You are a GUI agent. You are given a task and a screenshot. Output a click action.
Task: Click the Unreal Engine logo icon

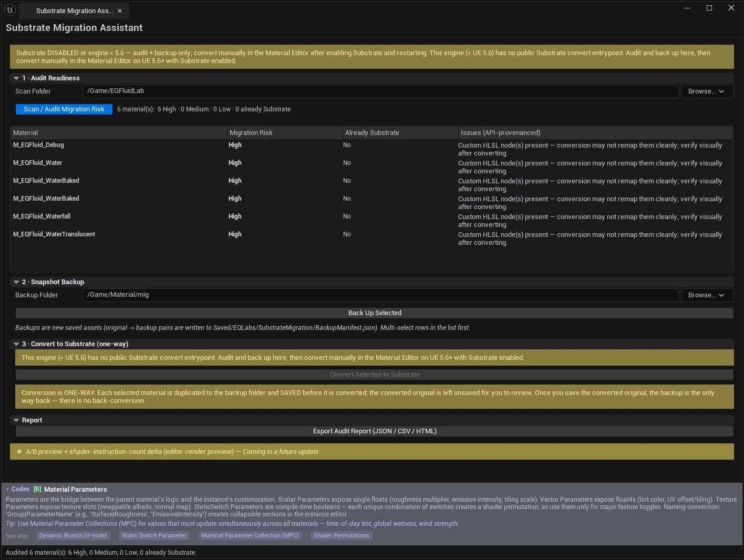10,9
